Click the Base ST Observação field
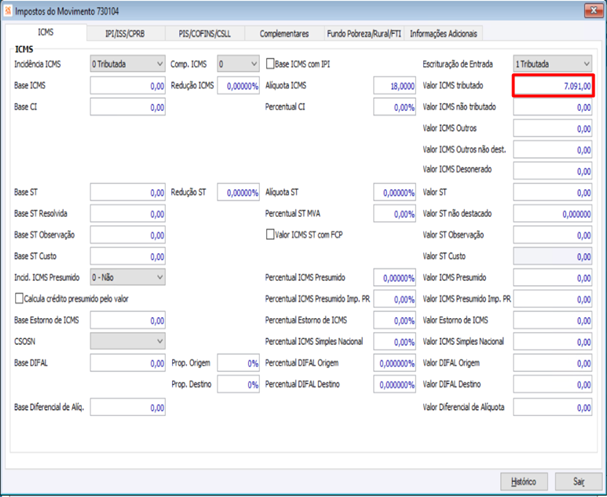This screenshot has height=497, width=607. (x=128, y=235)
